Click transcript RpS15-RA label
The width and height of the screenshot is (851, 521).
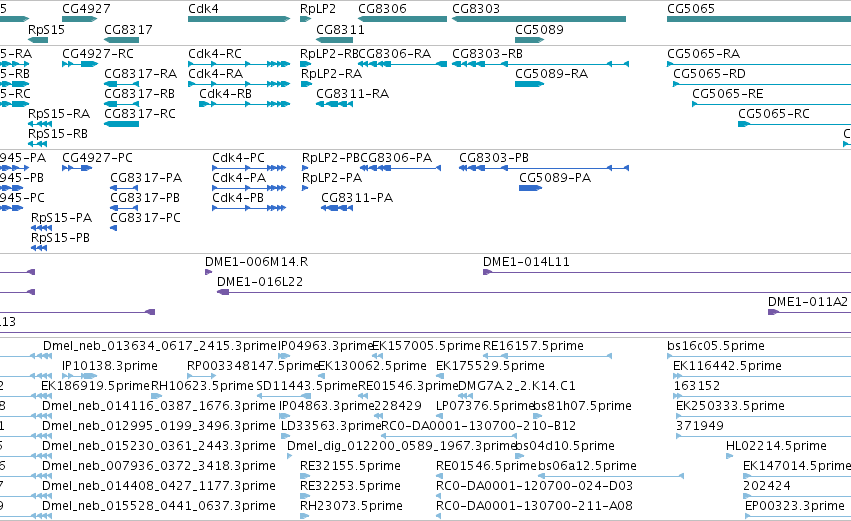59,114
